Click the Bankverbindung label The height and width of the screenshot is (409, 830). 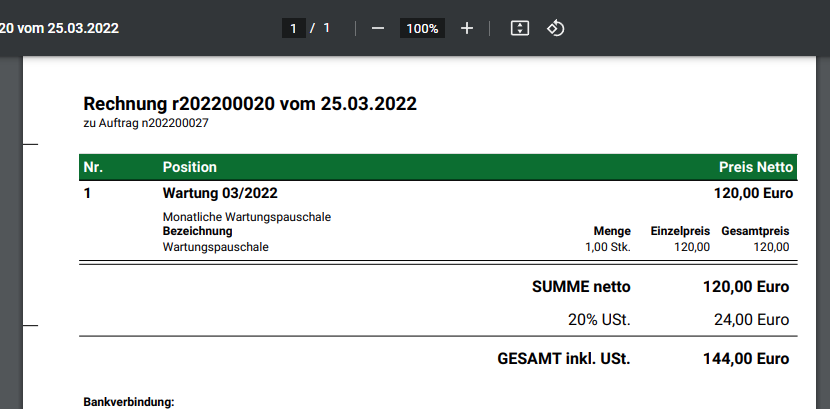(128, 402)
